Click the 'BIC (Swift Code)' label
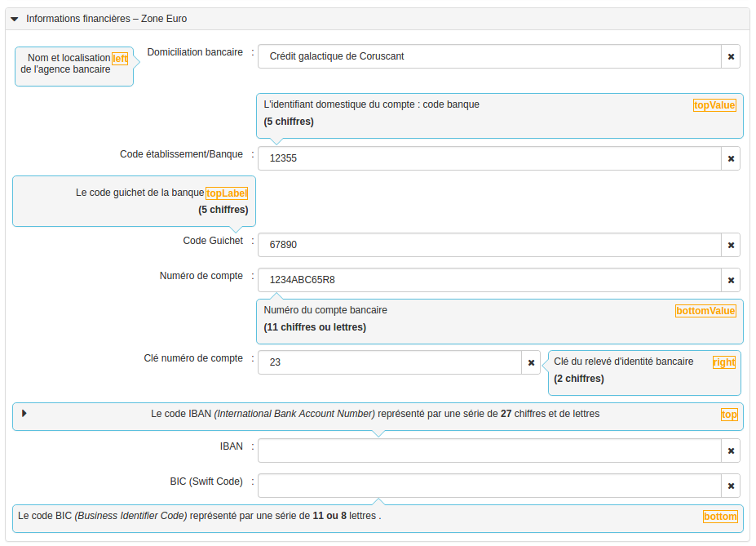This screenshot has width=756, height=546. (206, 482)
